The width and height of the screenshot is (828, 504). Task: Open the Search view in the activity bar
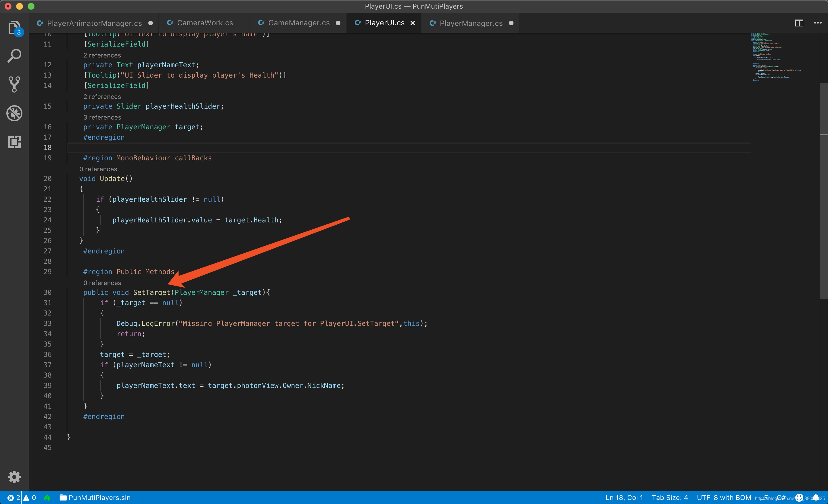(14, 56)
